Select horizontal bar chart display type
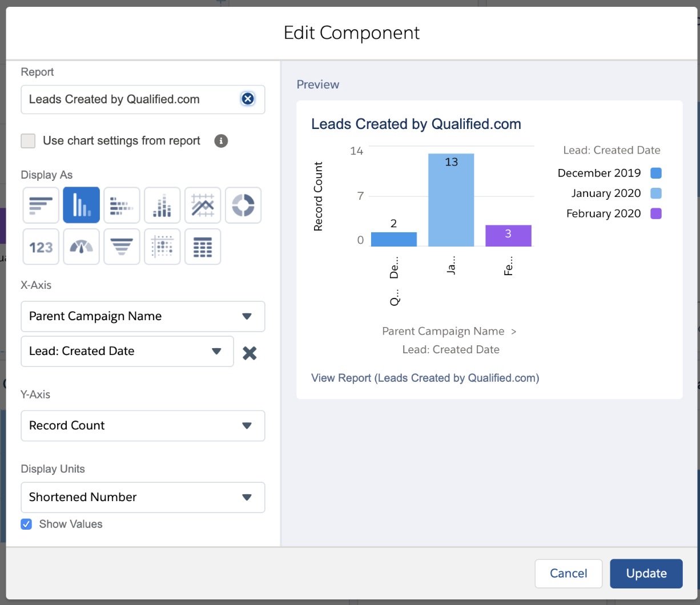 [41, 205]
